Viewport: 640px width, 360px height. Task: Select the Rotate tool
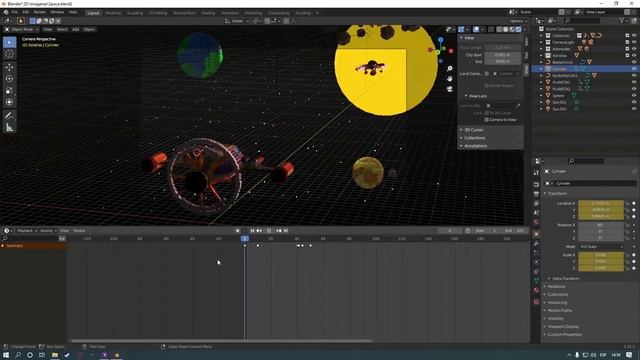[x=9, y=79]
